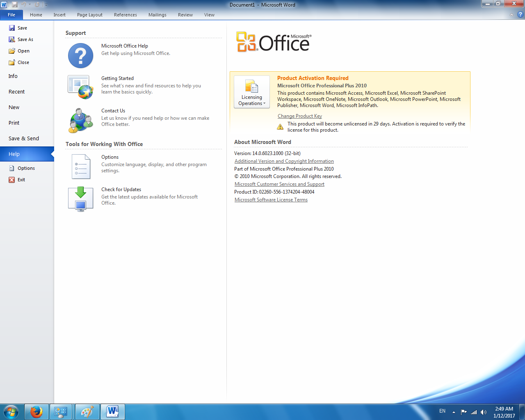Click the Open folder icon in sidebar
Viewport: 525px width, 420px height.
[12, 51]
